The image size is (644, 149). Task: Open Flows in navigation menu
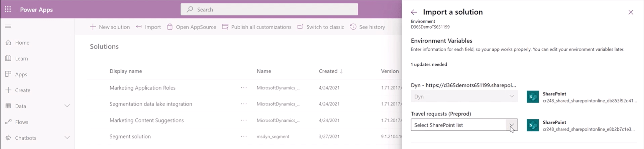22,122
